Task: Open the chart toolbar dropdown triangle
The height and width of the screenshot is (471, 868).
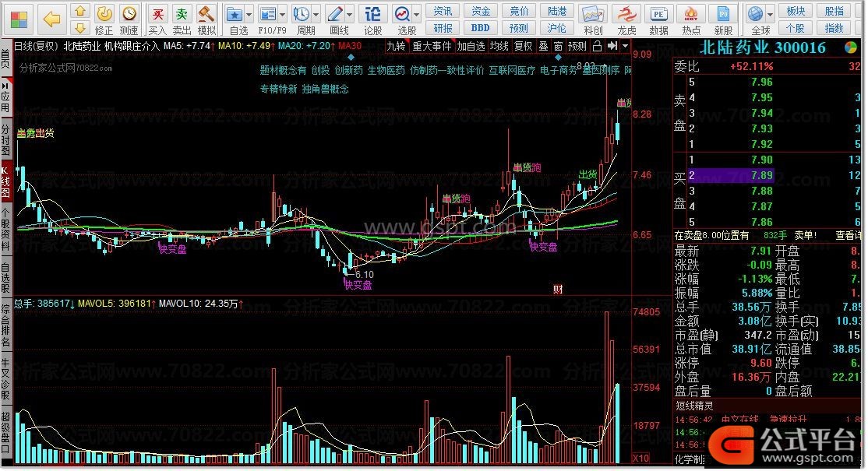Action: tap(625, 47)
